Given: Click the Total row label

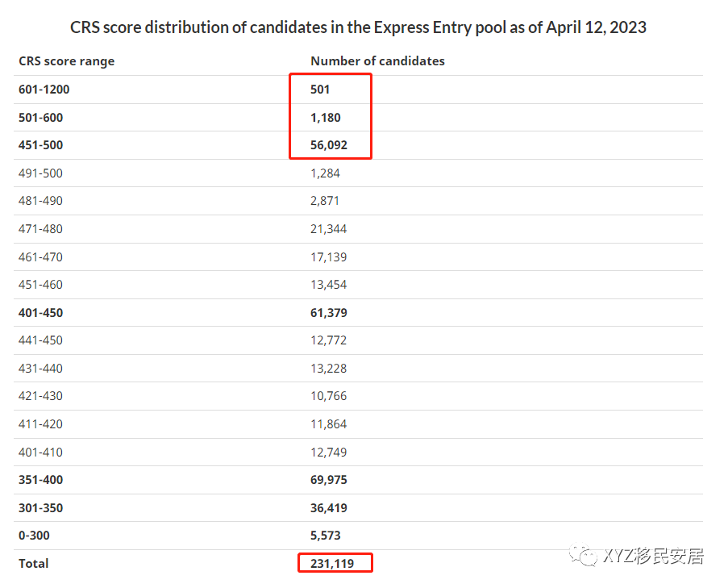Looking at the screenshot, I should point(33,563).
